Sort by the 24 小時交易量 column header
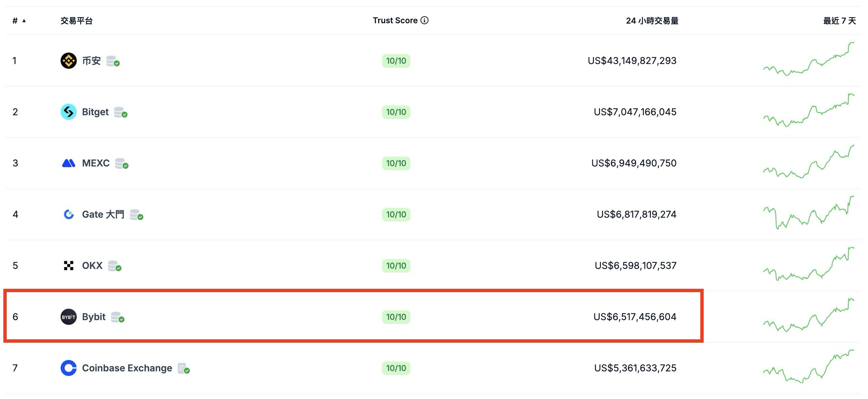The height and width of the screenshot is (399, 868). (x=652, y=21)
